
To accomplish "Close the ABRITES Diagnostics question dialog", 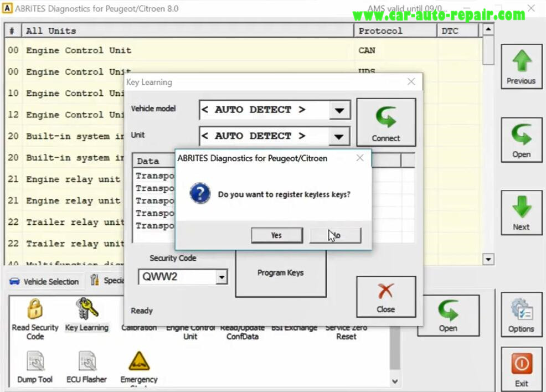I will coord(360,158).
